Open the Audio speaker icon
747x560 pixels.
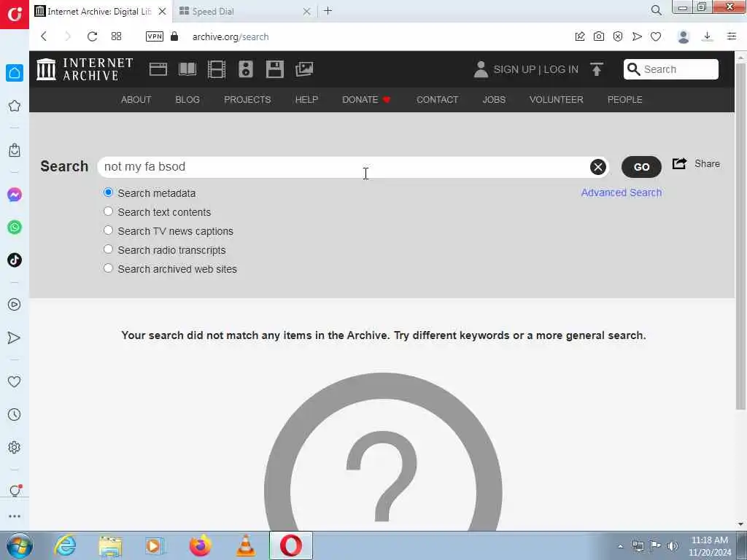(x=245, y=69)
